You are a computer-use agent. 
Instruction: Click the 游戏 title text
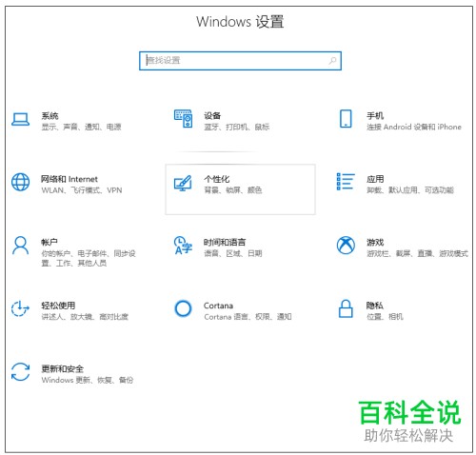click(375, 242)
